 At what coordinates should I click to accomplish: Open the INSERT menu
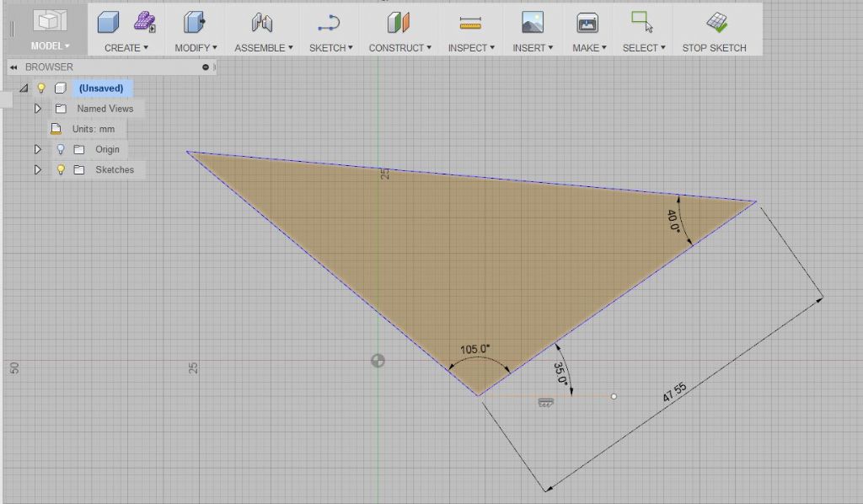[x=533, y=48]
